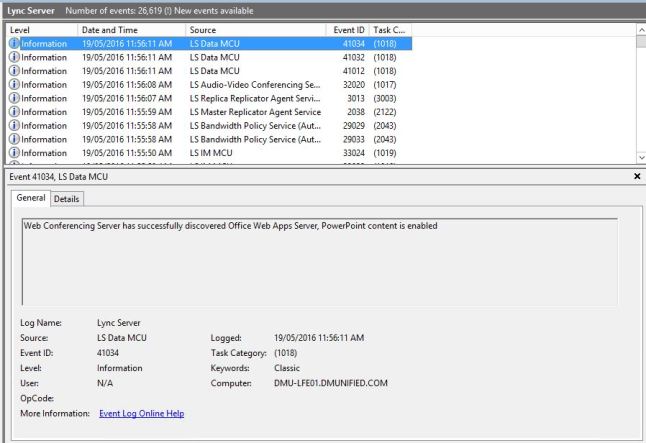Click info icon of LS Replica Replicator event
This screenshot has width=646, height=443.
click(x=14, y=98)
